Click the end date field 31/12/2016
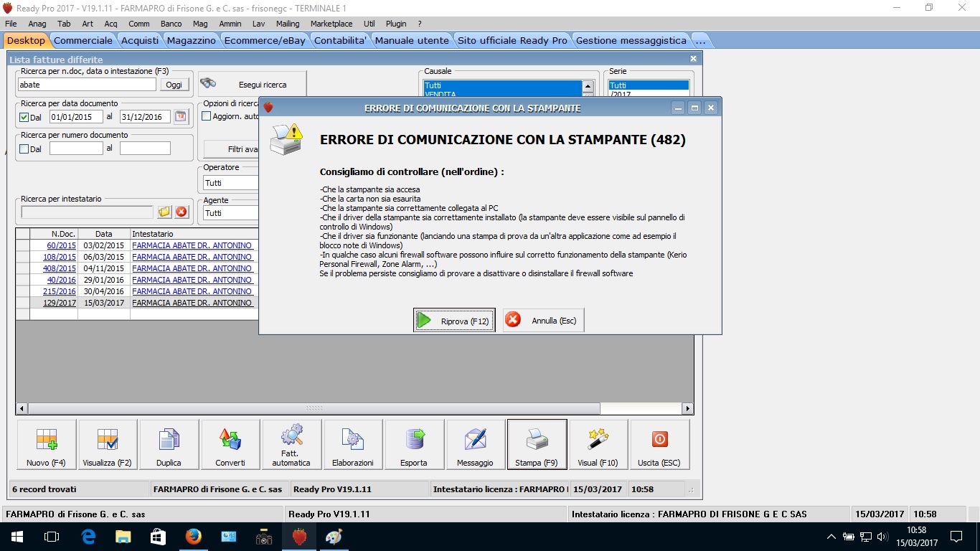This screenshot has width=980, height=551. pos(146,117)
